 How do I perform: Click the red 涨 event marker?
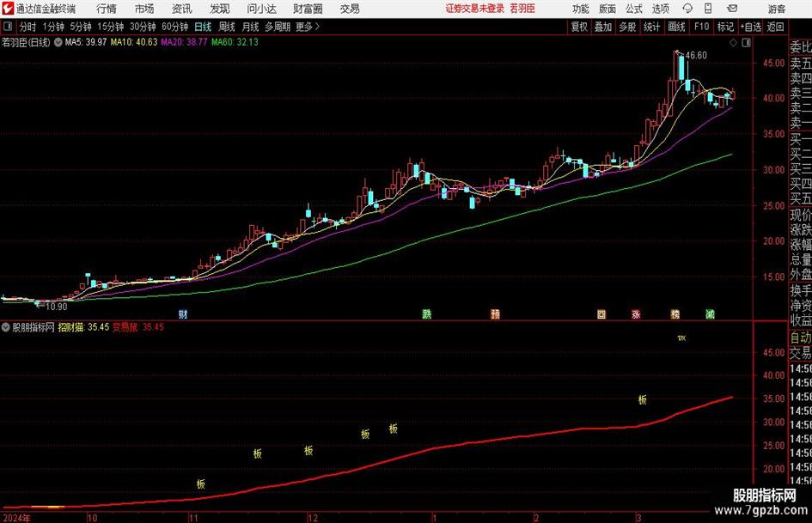pyautogui.click(x=636, y=314)
